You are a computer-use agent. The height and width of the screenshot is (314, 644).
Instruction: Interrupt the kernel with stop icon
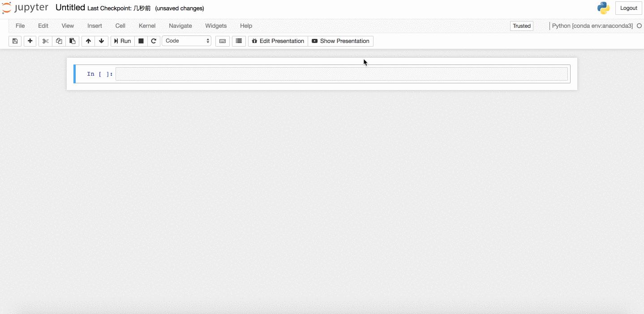(141, 41)
